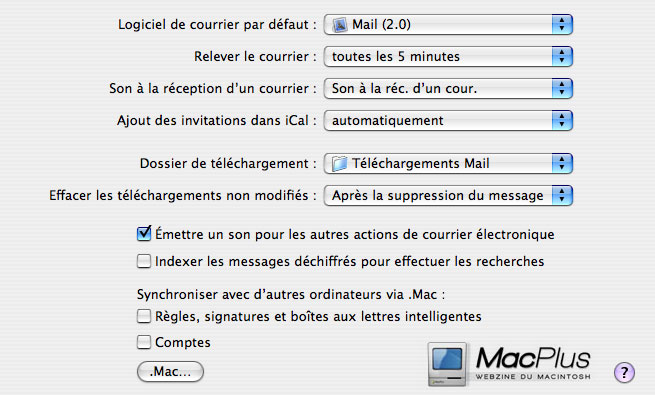Viewport: 655px width, 395px height.
Task: Tick the Comptes sync checkbox
Action: [144, 342]
